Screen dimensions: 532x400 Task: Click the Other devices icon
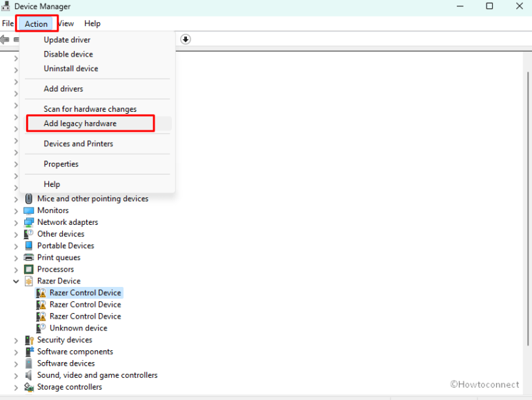coord(29,234)
